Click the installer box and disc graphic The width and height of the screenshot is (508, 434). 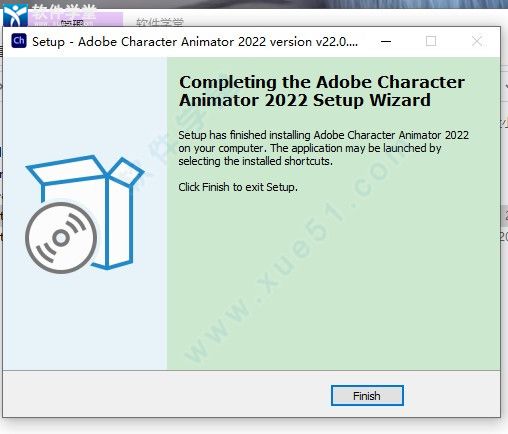(85, 214)
